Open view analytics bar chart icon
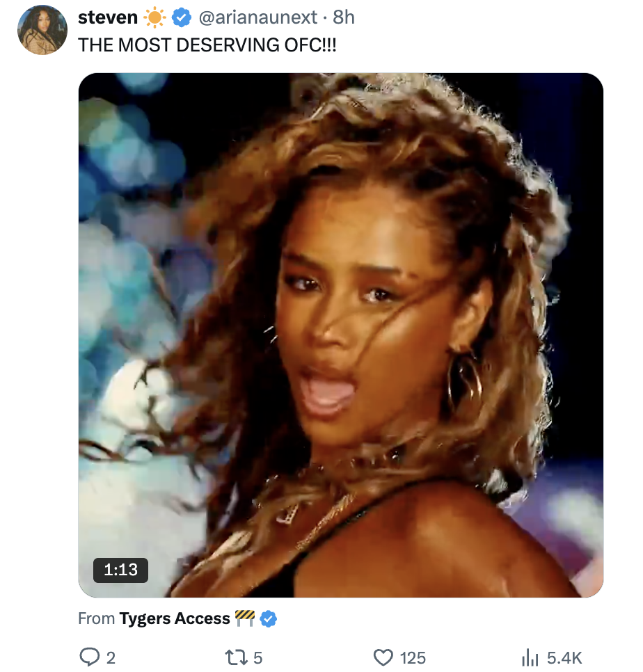 point(531,657)
